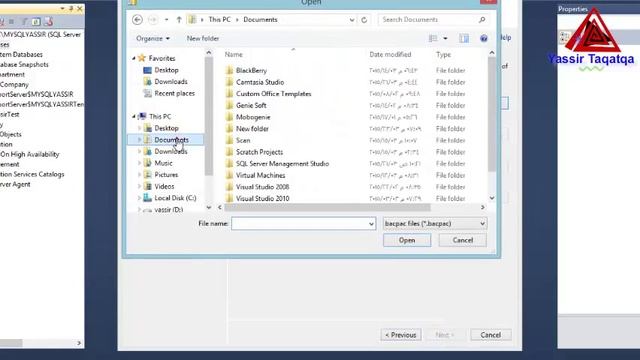The image size is (640, 360).
Task: Click Documents in the address breadcrumb
Action: click(260, 20)
